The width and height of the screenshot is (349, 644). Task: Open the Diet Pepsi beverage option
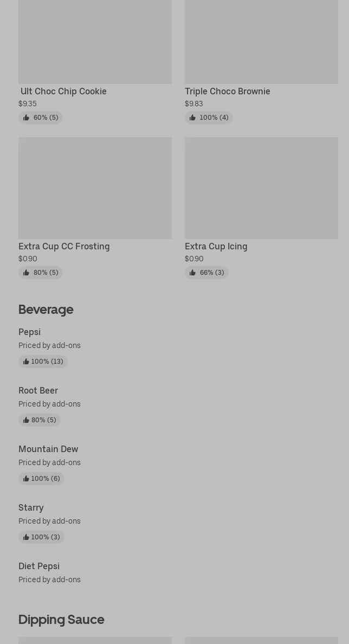pos(39,566)
